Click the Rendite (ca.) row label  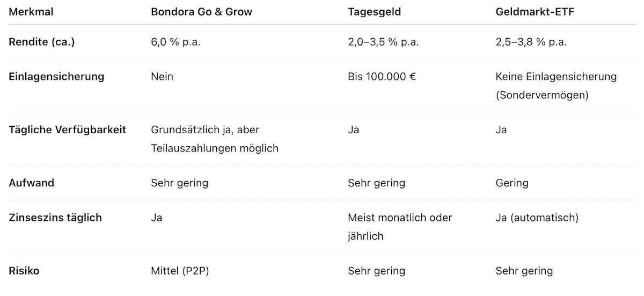[41, 42]
